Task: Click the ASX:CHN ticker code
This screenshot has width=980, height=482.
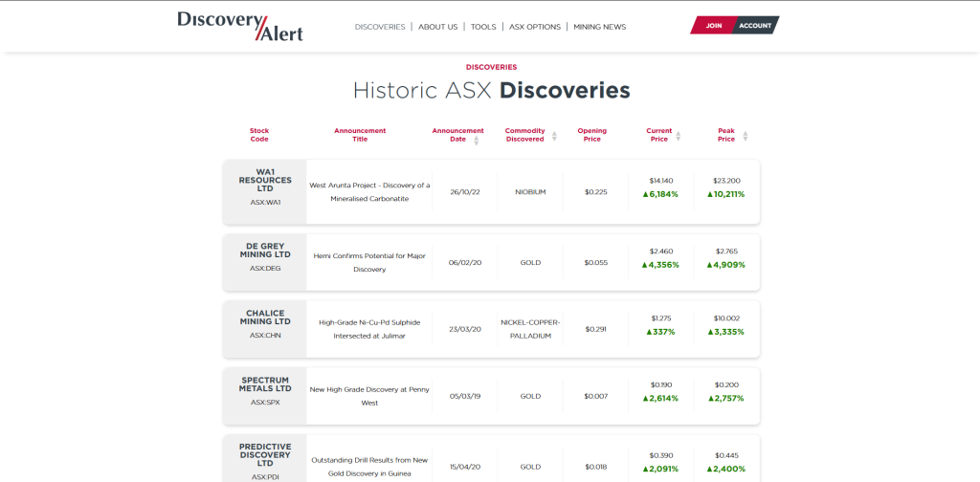Action: click(265, 336)
